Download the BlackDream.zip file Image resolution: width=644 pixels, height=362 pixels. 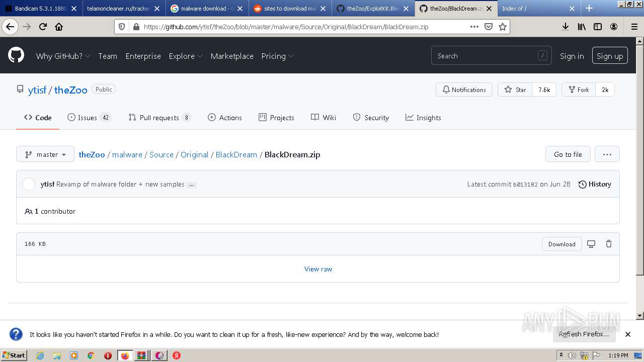(562, 244)
